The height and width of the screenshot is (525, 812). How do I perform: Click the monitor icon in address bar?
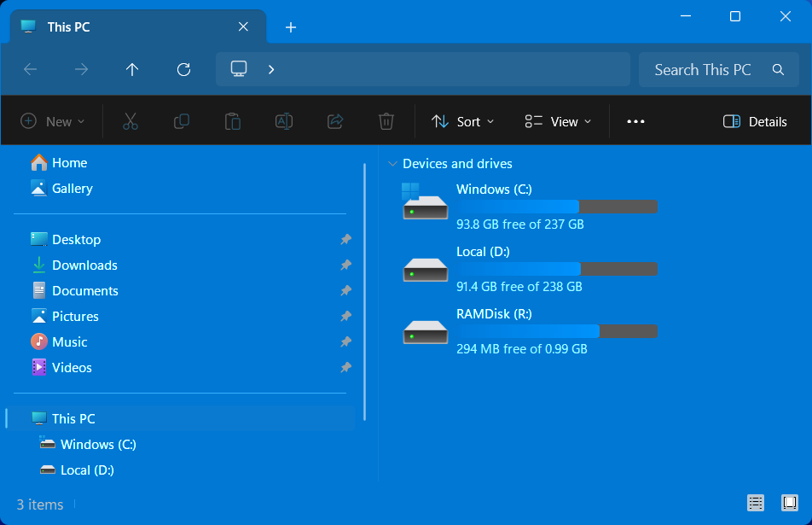(239, 69)
